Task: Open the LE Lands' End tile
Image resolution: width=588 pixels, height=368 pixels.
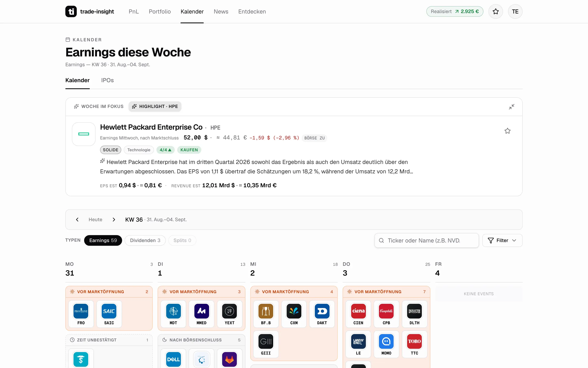Action: pos(358,344)
